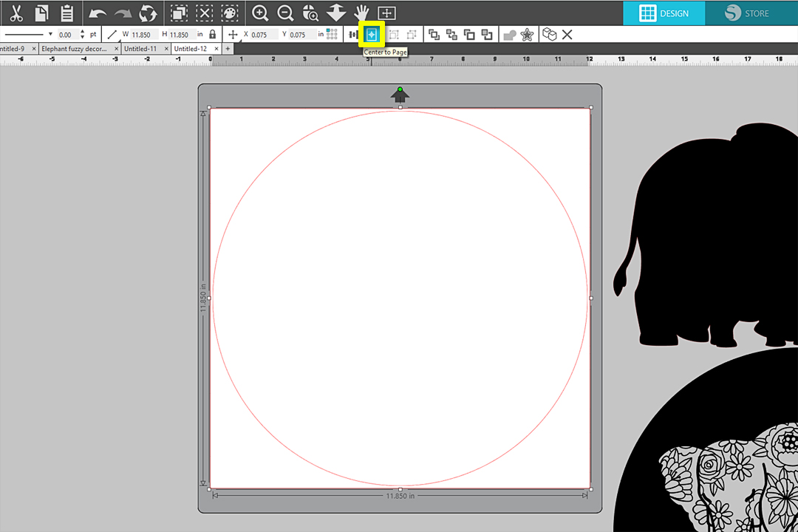Image resolution: width=798 pixels, height=532 pixels.
Task: Zoom in with the plus magnifier
Action: coord(260,13)
